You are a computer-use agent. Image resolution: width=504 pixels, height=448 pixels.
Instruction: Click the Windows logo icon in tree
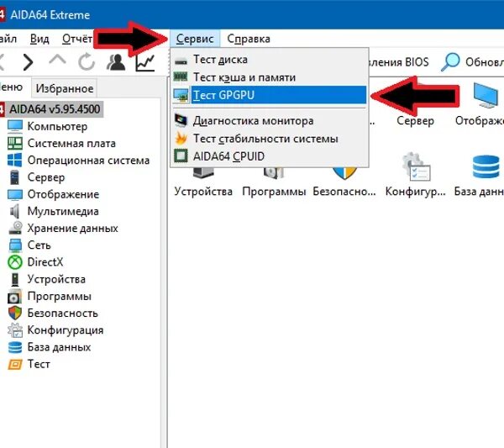pos(15,161)
